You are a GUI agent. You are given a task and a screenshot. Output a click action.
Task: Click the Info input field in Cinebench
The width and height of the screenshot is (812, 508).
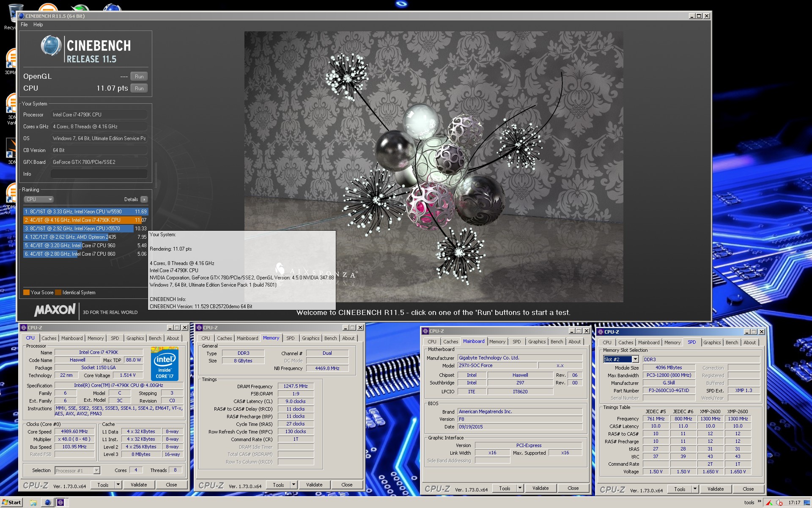tap(99, 174)
